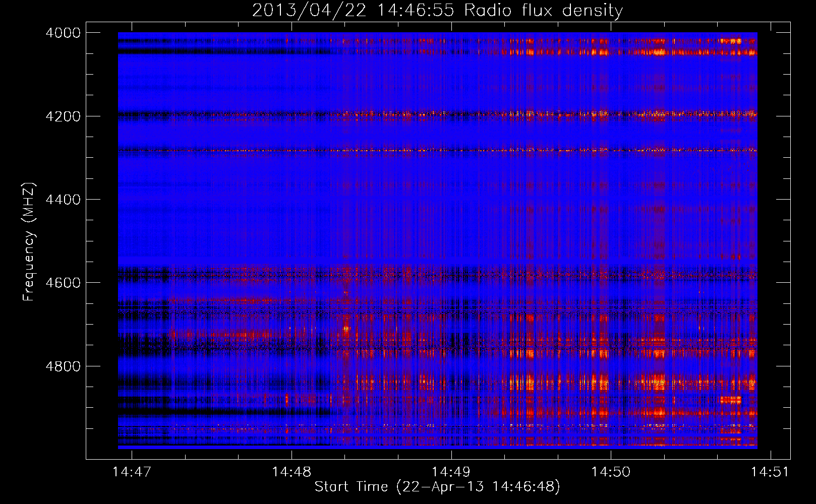
Task: Click the 14:49 time tick label
Action: point(451,472)
